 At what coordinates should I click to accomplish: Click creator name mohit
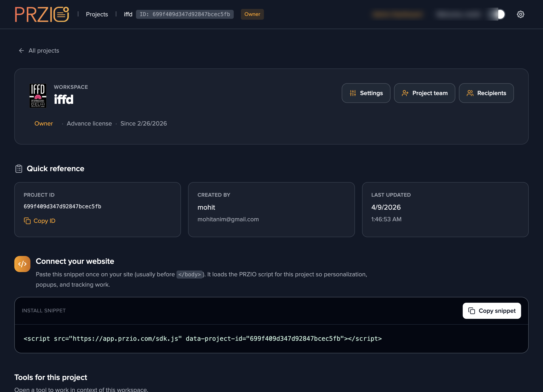click(206, 207)
